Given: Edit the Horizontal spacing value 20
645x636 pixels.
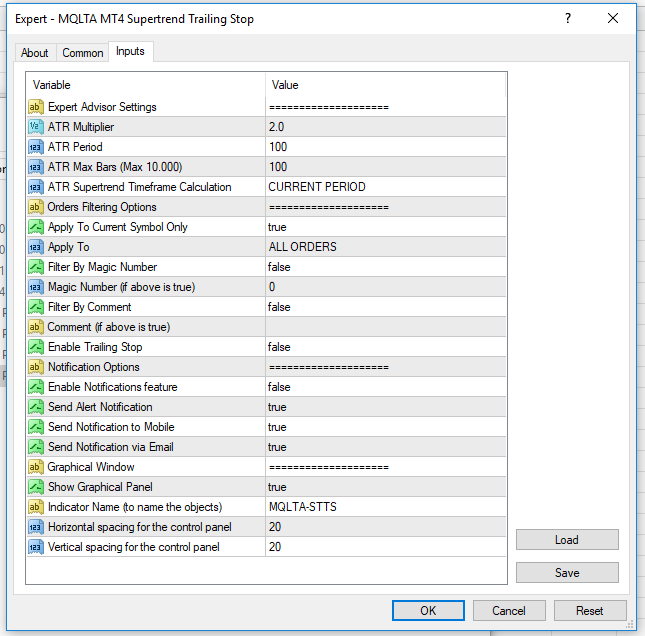Looking at the screenshot, I should tap(386, 527).
